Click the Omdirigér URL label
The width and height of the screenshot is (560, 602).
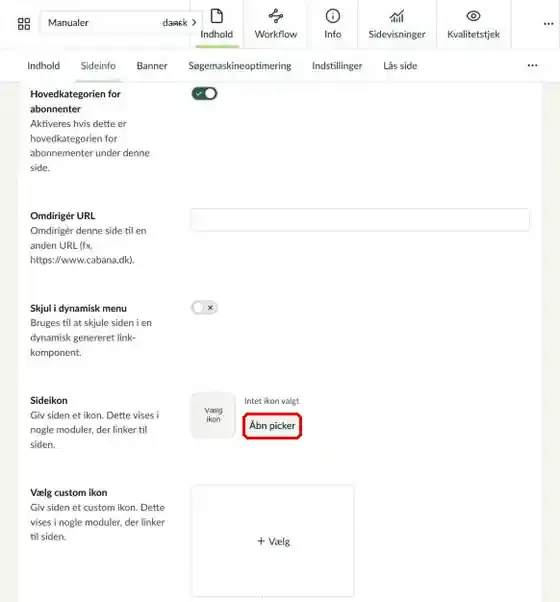click(63, 216)
